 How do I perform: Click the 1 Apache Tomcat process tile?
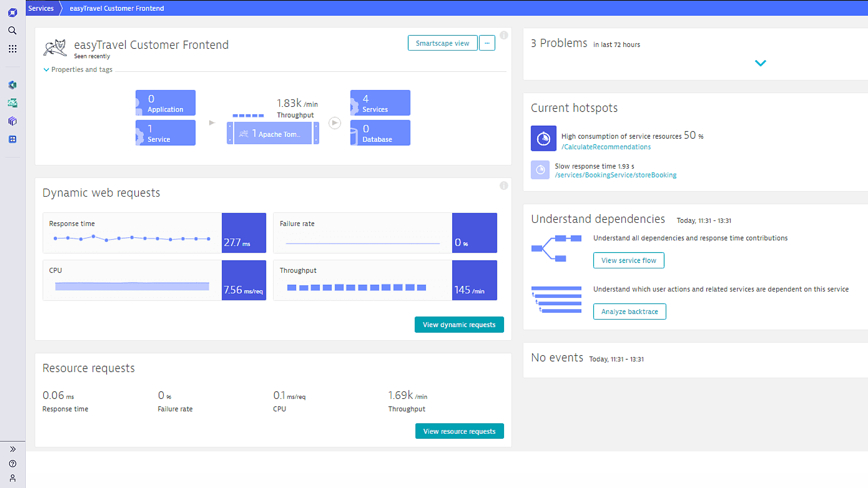tap(273, 133)
